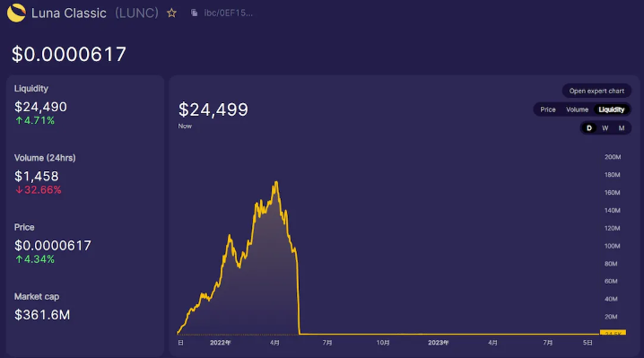
Task: Click the green price up-arrow indicator
Action: click(19, 259)
